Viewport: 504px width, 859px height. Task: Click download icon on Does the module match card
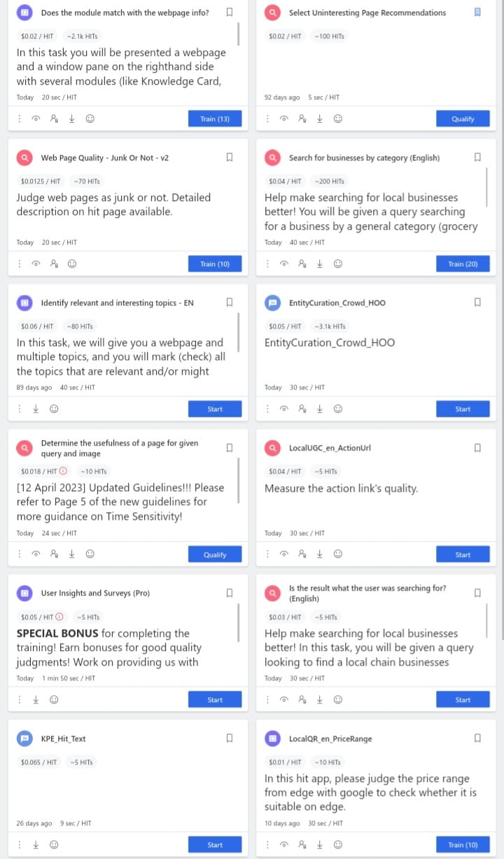point(71,119)
